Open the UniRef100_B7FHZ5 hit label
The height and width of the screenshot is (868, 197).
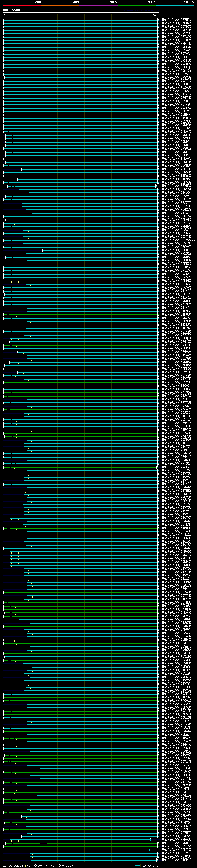point(176,23)
